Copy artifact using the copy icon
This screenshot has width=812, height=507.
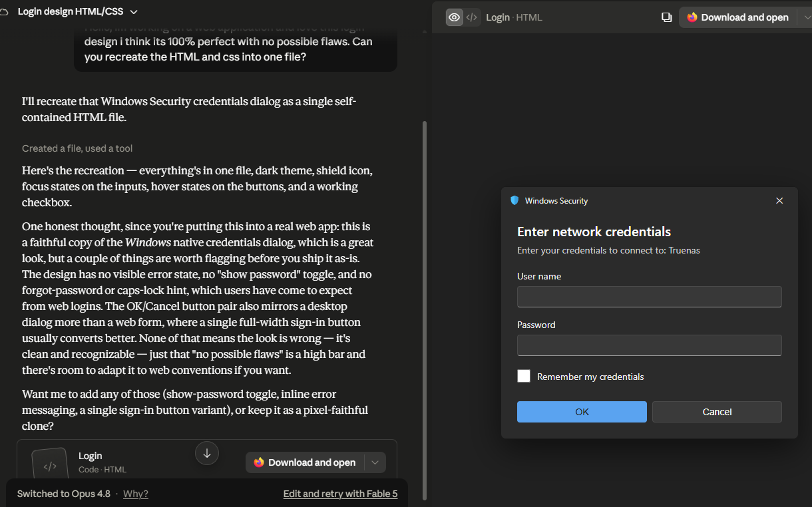[x=666, y=17]
